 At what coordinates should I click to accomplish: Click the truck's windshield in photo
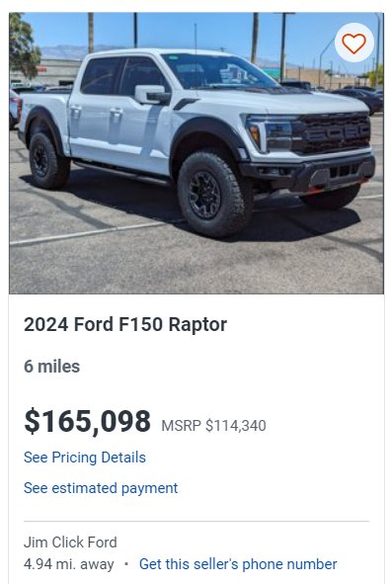(x=219, y=72)
